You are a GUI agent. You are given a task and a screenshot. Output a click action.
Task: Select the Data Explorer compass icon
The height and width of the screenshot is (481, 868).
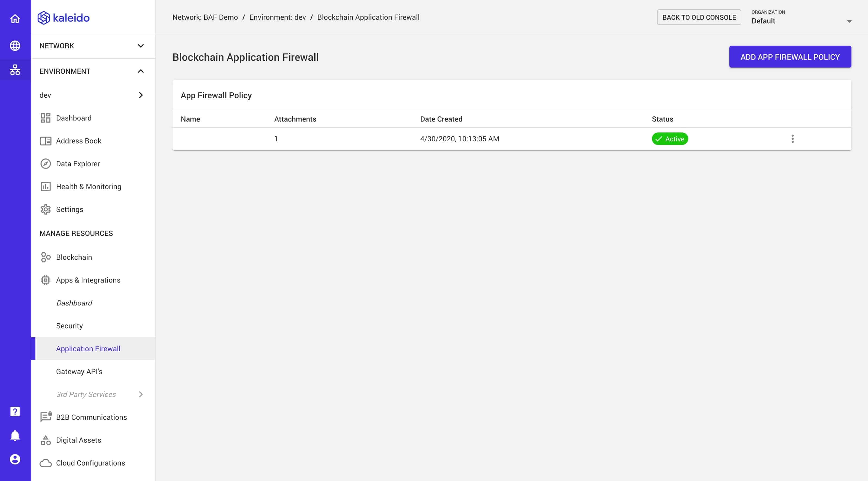[x=46, y=164]
